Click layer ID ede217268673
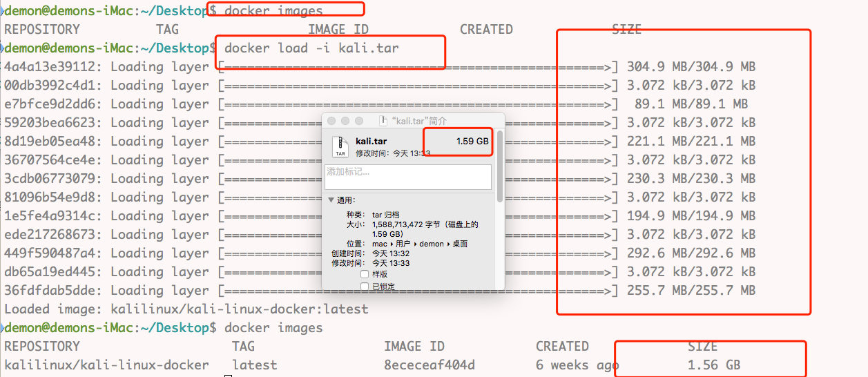The height and width of the screenshot is (377, 868). [49, 235]
